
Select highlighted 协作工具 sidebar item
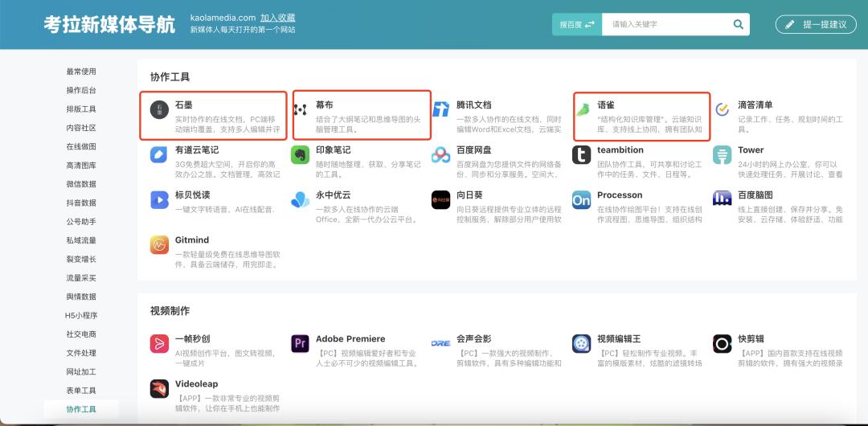point(81,409)
